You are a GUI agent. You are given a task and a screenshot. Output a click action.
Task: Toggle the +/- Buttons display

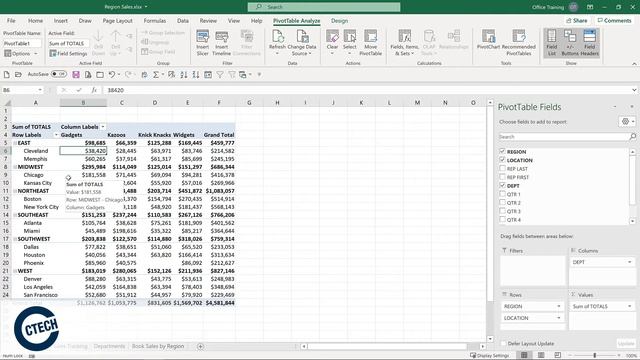point(570,42)
